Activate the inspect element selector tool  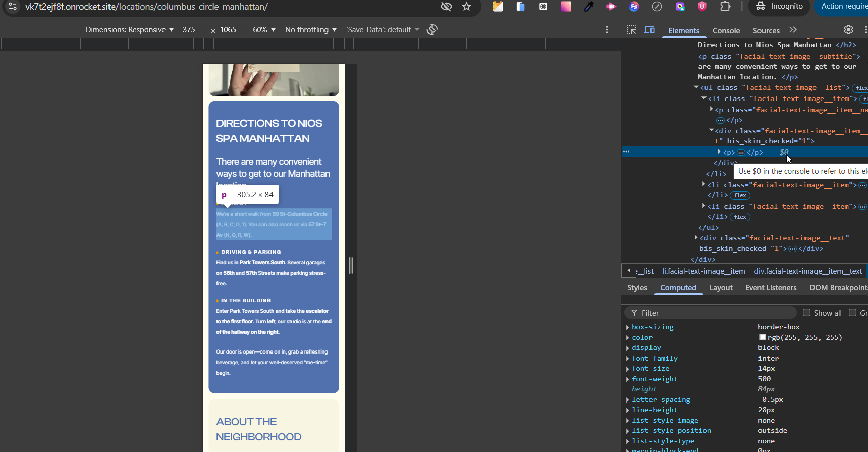click(631, 30)
